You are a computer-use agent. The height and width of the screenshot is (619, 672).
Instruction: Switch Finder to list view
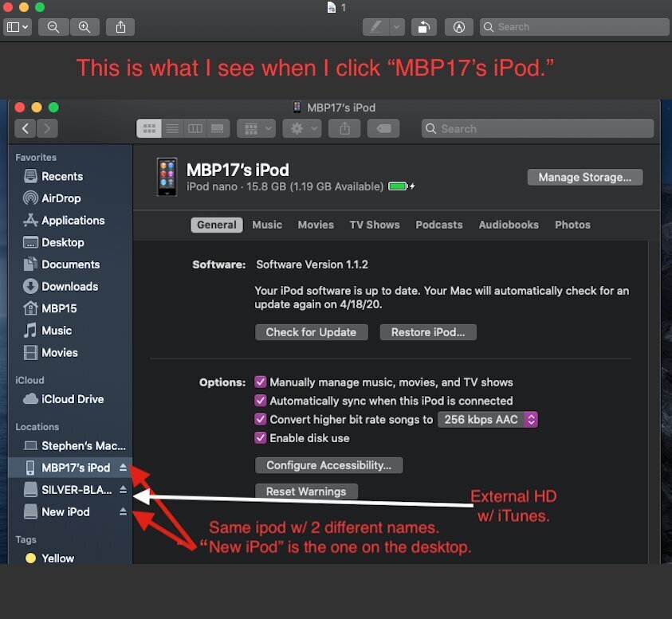(x=172, y=128)
